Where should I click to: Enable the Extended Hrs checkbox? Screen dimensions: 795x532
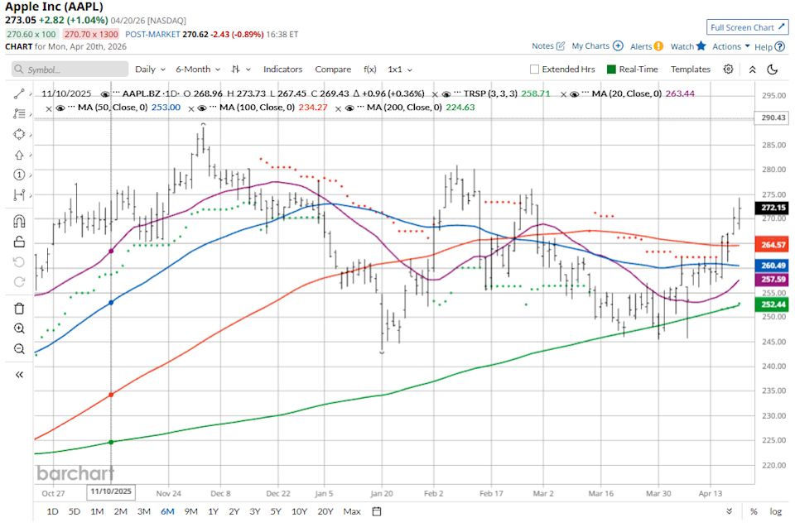(x=535, y=69)
